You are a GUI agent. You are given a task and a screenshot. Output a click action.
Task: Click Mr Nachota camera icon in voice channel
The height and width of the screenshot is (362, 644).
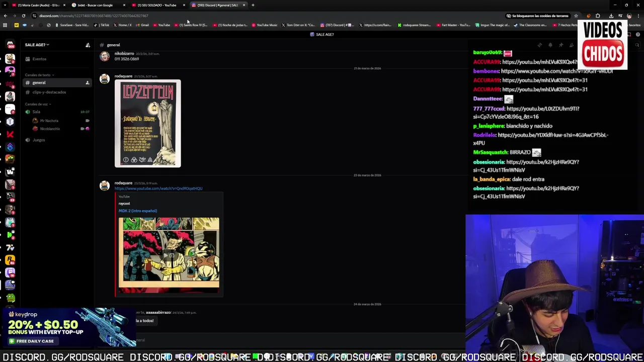pyautogui.click(x=87, y=121)
